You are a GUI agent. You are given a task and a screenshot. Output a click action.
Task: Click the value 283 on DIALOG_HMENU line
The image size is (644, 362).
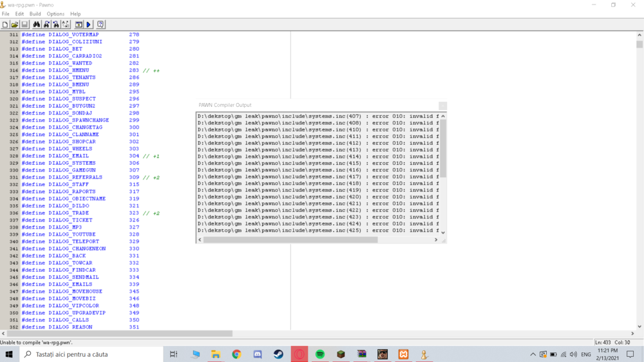click(134, 70)
